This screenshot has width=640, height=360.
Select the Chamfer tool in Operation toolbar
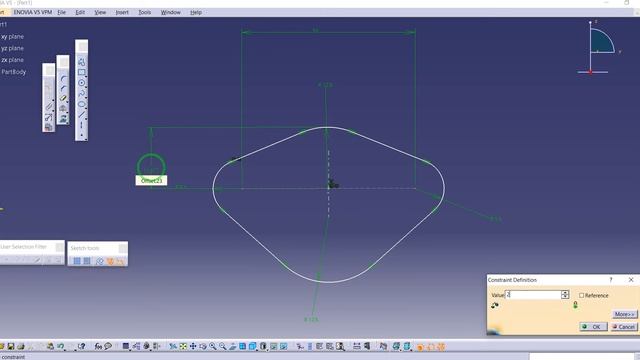(x=64, y=88)
